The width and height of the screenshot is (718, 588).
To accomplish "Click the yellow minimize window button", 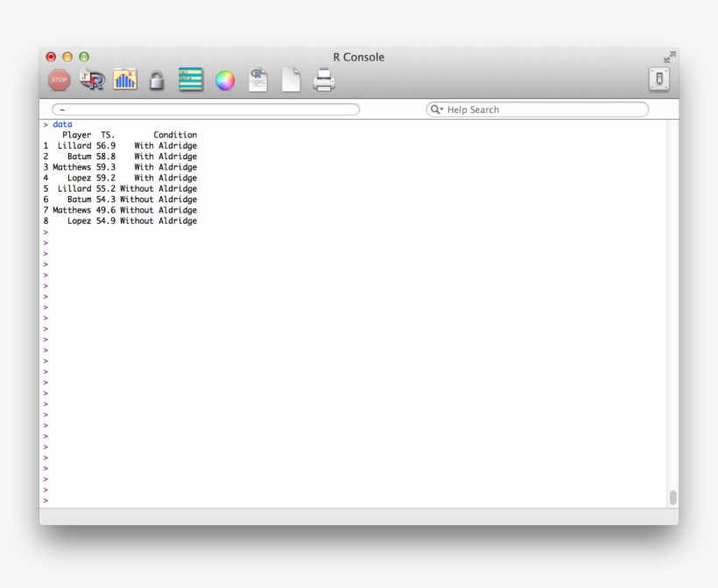I will tap(67, 57).
